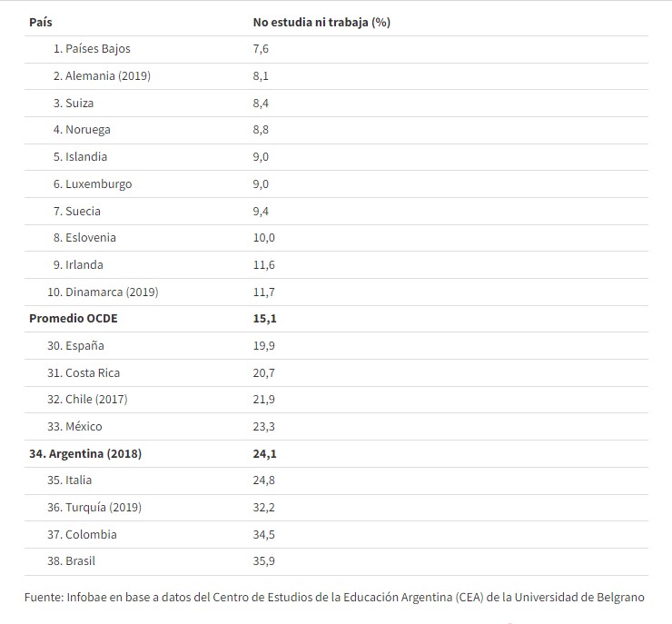672x624 pixels.
Task: Select the España row
Action: (336, 345)
